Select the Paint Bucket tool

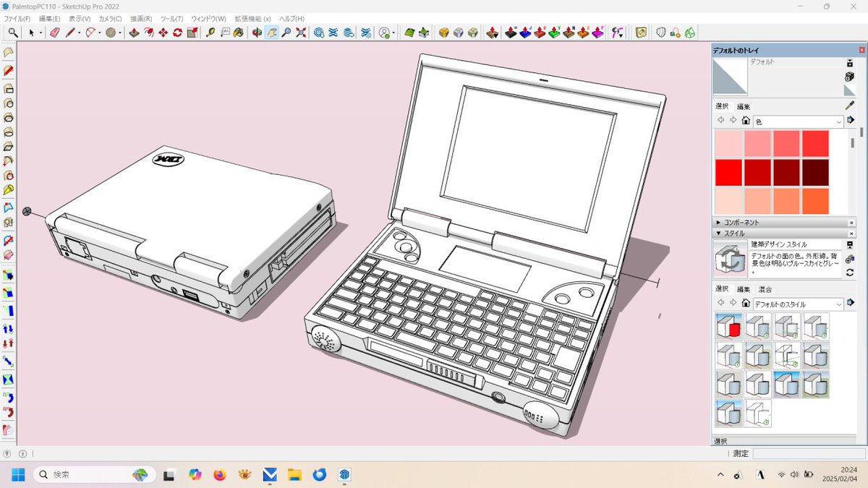(x=238, y=33)
